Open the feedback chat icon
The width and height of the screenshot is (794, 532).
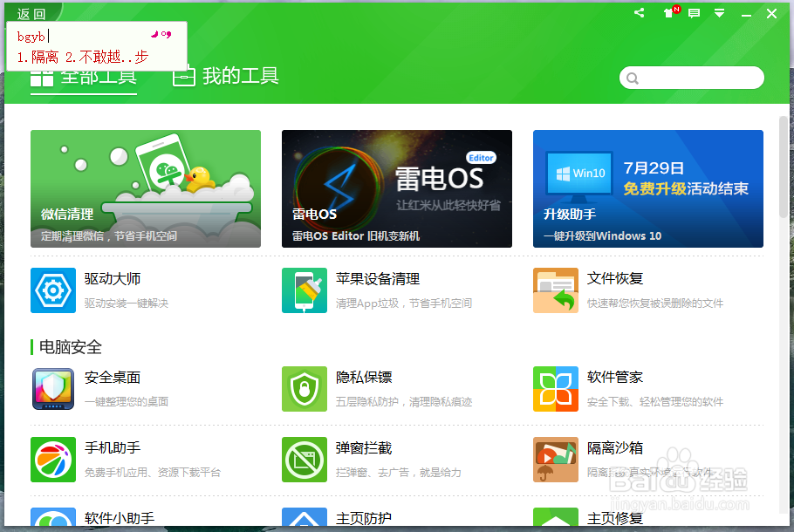(x=694, y=13)
